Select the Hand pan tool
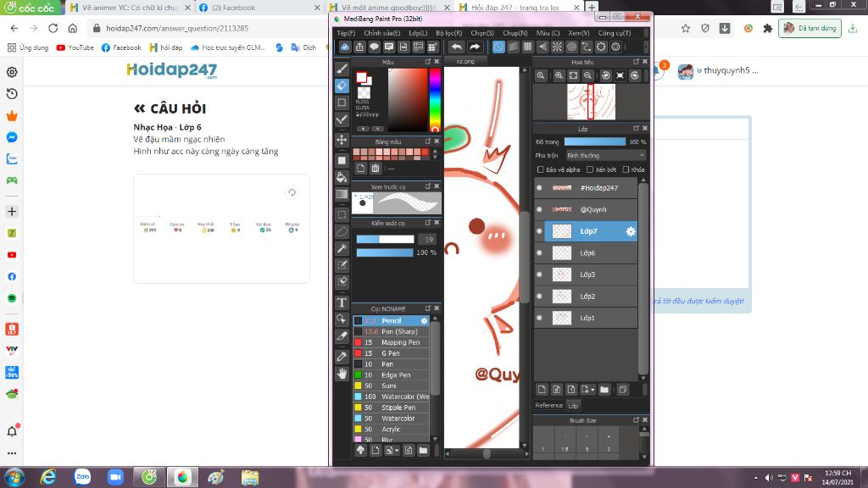The height and width of the screenshot is (488, 868). pyautogui.click(x=342, y=374)
